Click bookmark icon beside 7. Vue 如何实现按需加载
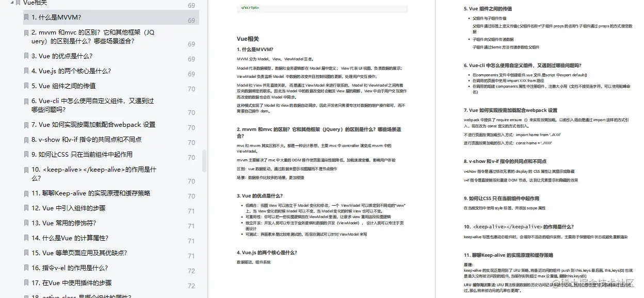The image size is (644, 298). click(26, 125)
